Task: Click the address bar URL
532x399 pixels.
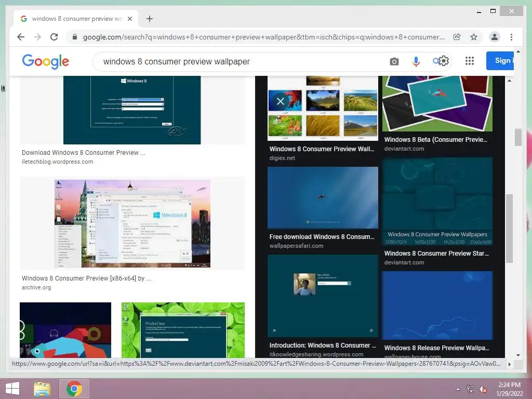Action: [263, 37]
